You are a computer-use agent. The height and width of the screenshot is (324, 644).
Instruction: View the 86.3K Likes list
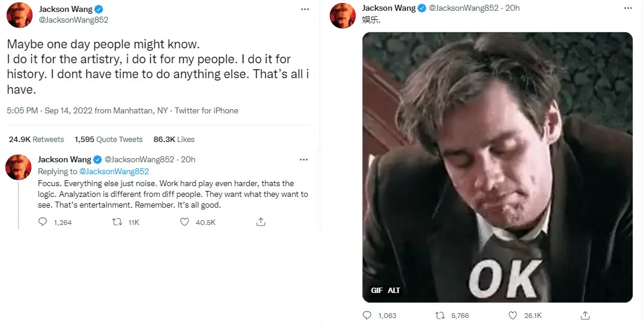174,140
